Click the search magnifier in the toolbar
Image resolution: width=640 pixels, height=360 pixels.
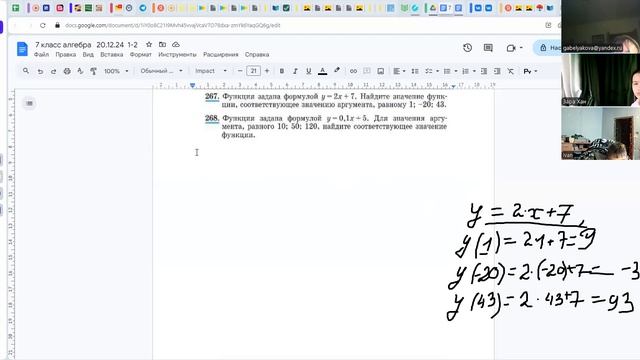pyautogui.click(x=26, y=71)
